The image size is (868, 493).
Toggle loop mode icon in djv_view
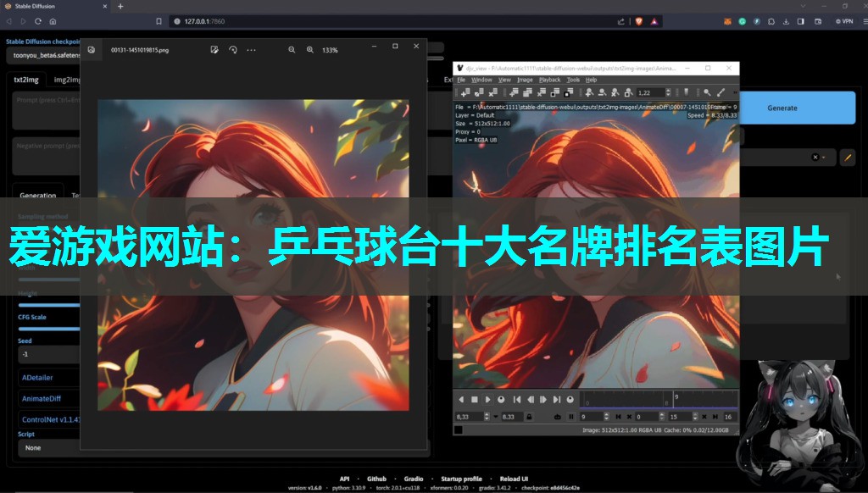click(x=558, y=417)
